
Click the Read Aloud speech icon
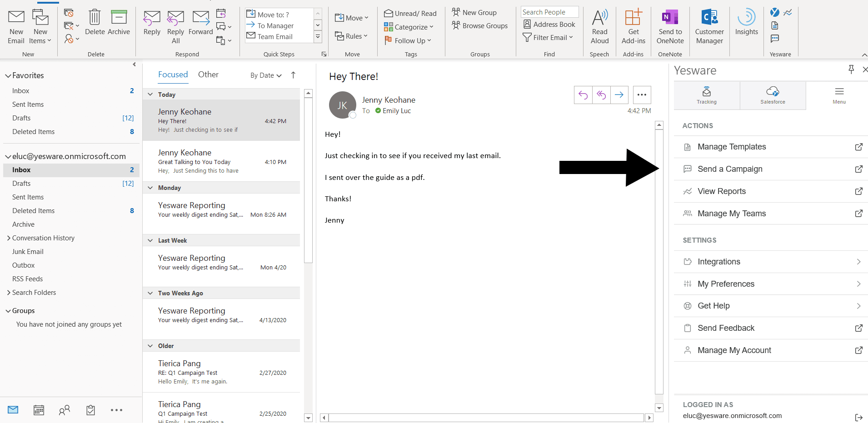(599, 26)
